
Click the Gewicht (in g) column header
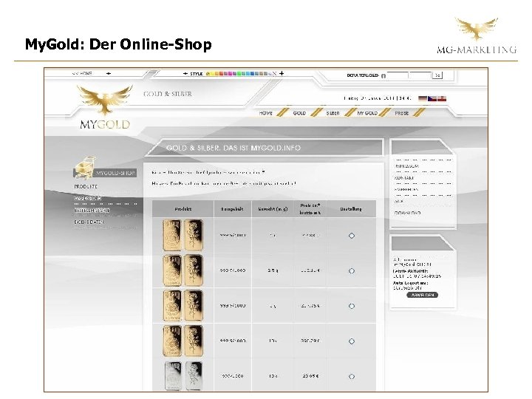273,209
